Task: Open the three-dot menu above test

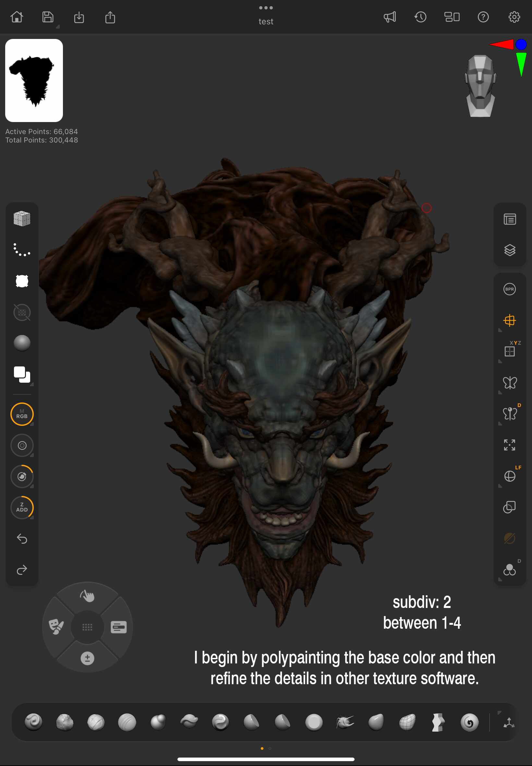Action: point(266,8)
